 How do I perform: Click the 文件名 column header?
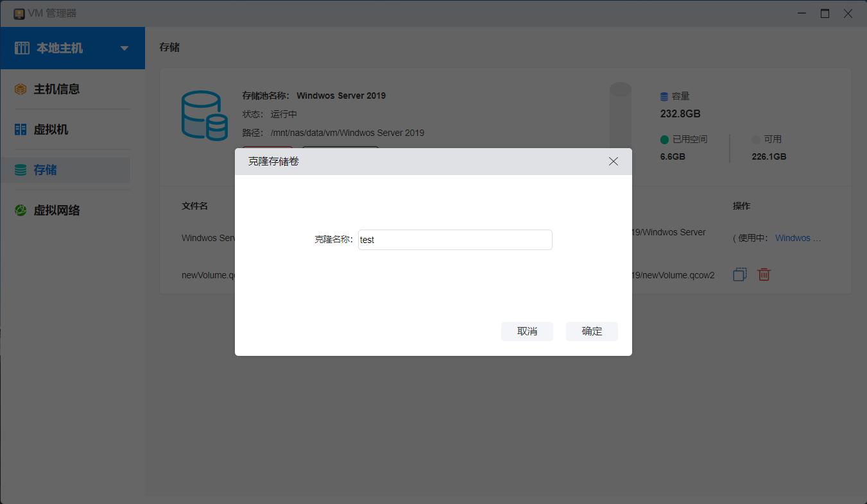194,206
